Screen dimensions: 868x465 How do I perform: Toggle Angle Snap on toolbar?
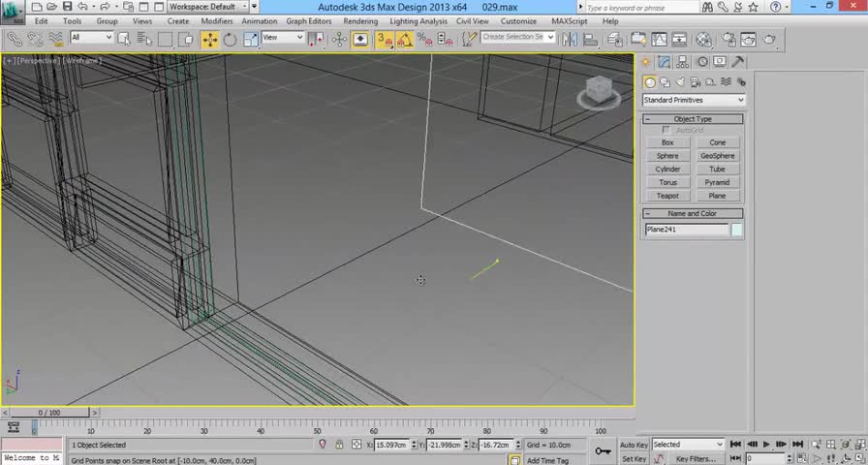[x=404, y=40]
